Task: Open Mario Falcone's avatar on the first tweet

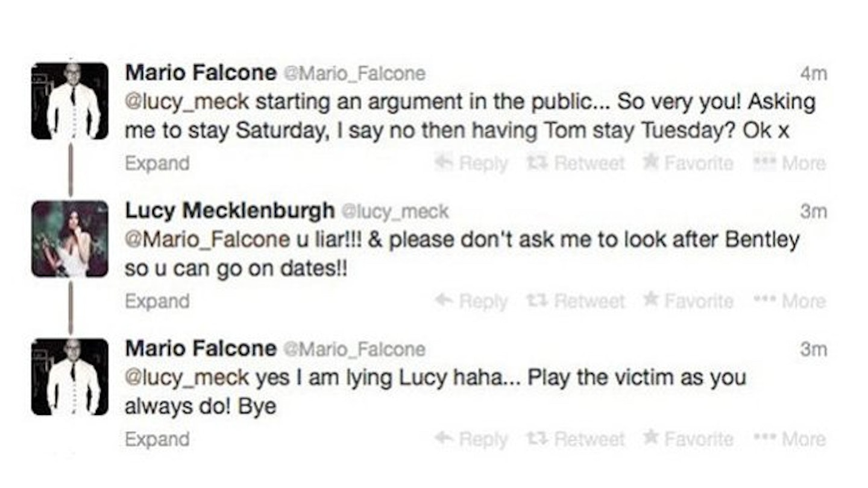Action: (x=70, y=101)
